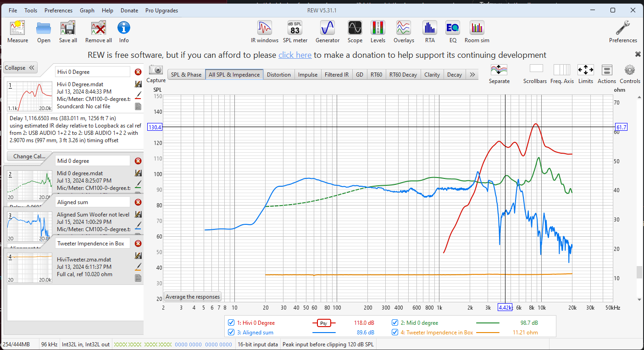Save the Hivi 0 Degree measurement icon
Viewport: 644px width, 350px height.
click(x=138, y=84)
